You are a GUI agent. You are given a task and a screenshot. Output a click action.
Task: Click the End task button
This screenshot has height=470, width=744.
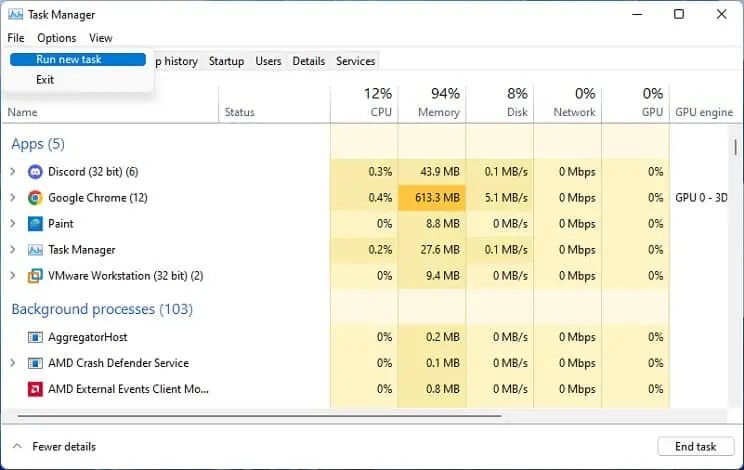click(x=696, y=447)
